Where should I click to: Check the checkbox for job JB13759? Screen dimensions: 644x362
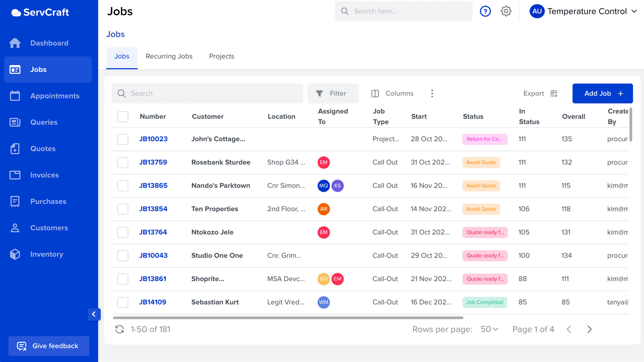122,162
